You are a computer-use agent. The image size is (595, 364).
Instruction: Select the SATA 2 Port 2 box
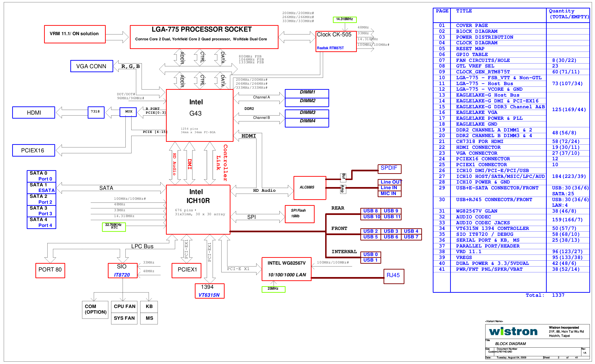click(x=41, y=199)
